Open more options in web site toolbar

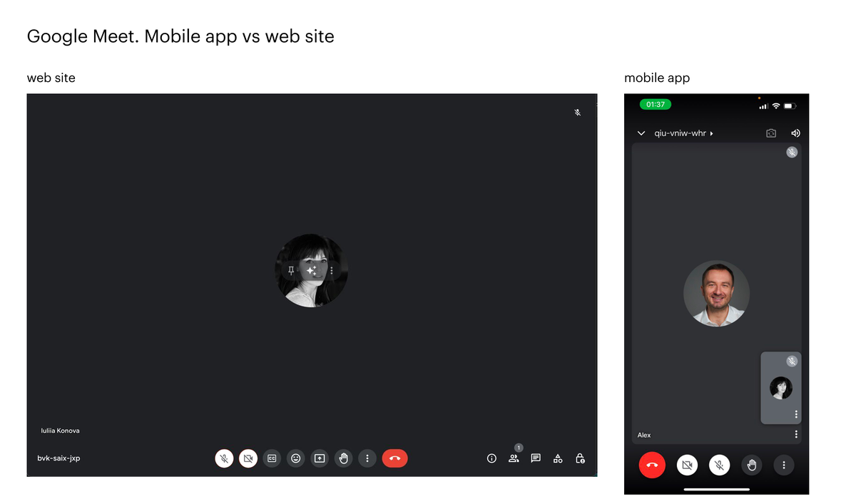367,458
